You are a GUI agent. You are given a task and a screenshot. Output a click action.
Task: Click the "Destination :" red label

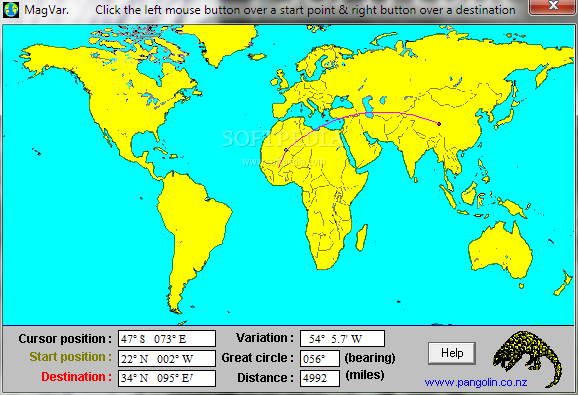pyautogui.click(x=76, y=377)
